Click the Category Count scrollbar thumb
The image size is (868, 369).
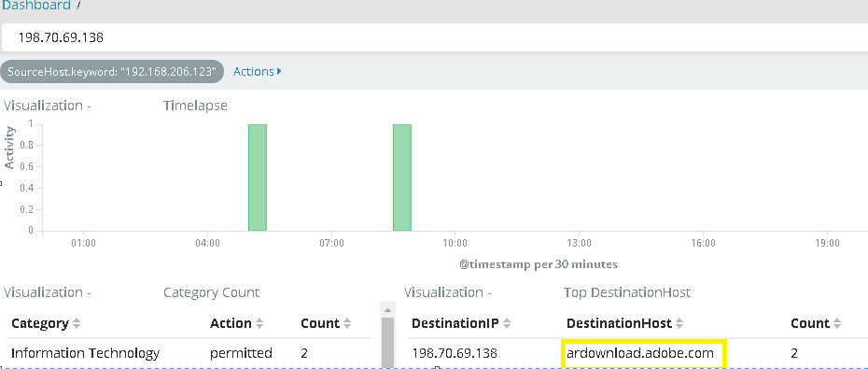pyautogui.click(x=387, y=343)
